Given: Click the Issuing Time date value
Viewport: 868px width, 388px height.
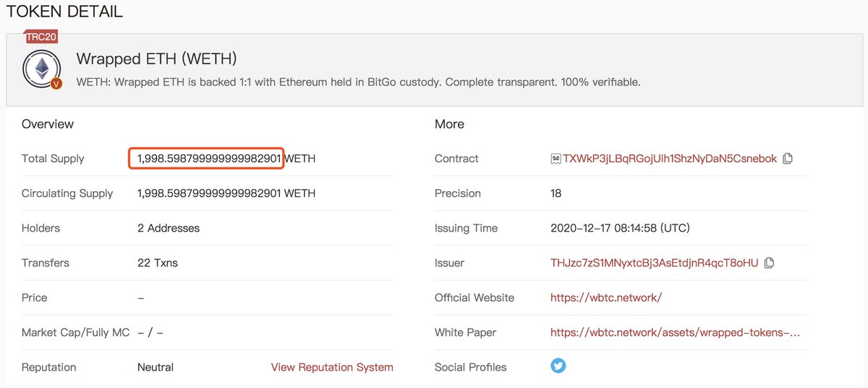Looking at the screenshot, I should [620, 228].
